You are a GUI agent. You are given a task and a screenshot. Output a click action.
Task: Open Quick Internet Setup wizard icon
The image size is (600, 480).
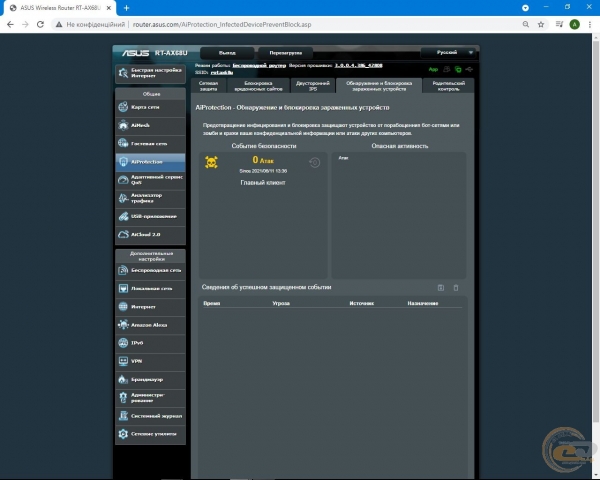coord(123,73)
